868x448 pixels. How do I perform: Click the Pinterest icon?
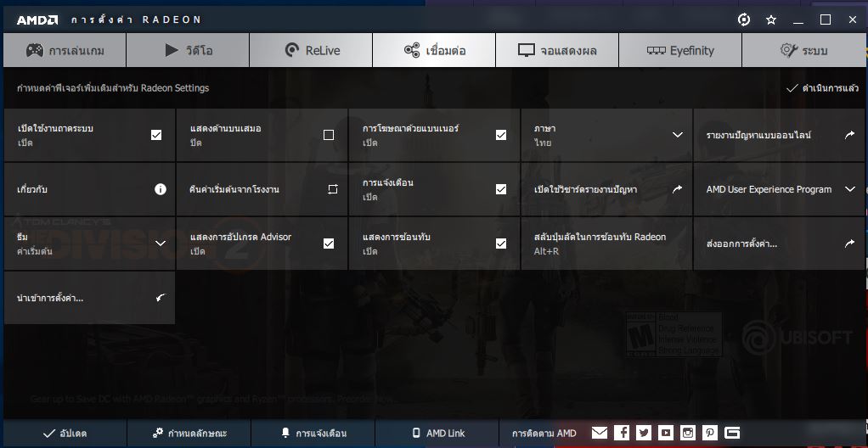(710, 433)
